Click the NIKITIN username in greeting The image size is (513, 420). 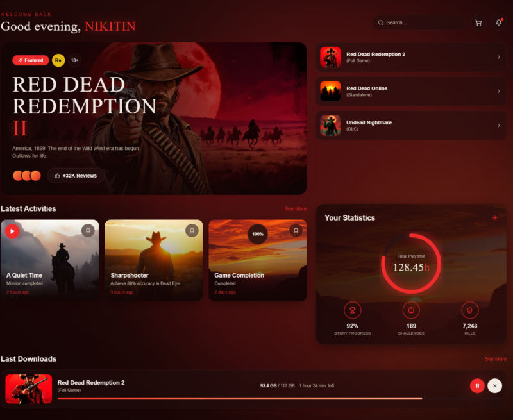[110, 26]
